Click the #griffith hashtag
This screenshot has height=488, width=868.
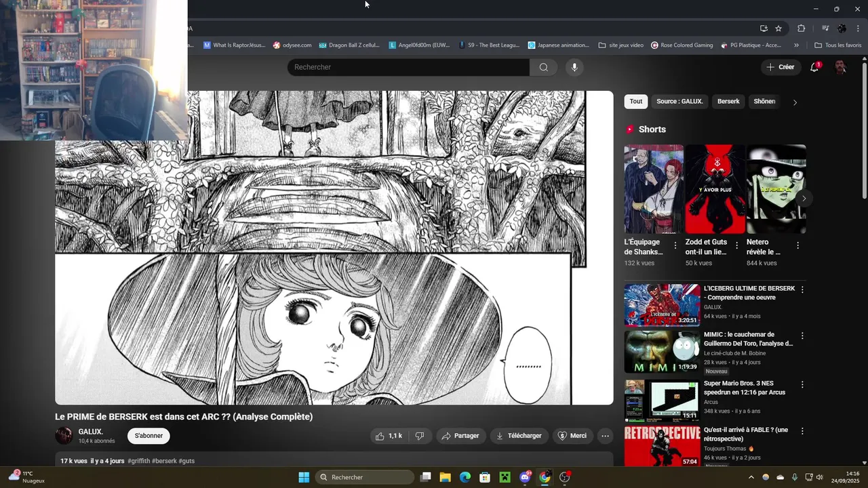pos(138,461)
